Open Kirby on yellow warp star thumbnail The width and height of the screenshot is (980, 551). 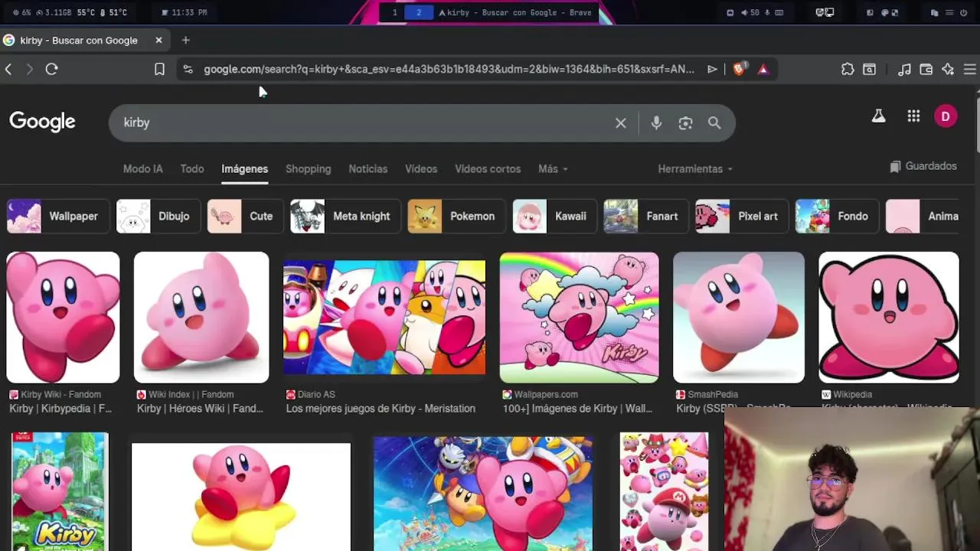[241, 496]
